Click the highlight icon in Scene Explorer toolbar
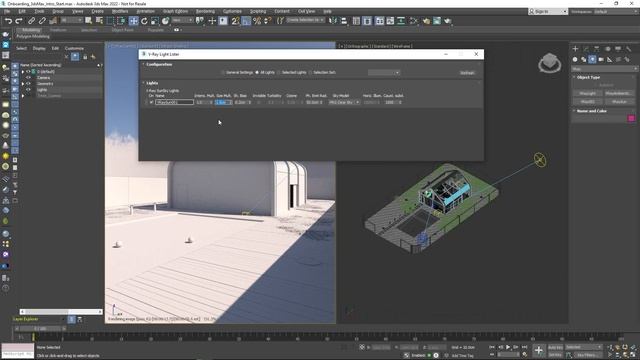640x360 pixels. click(75, 57)
